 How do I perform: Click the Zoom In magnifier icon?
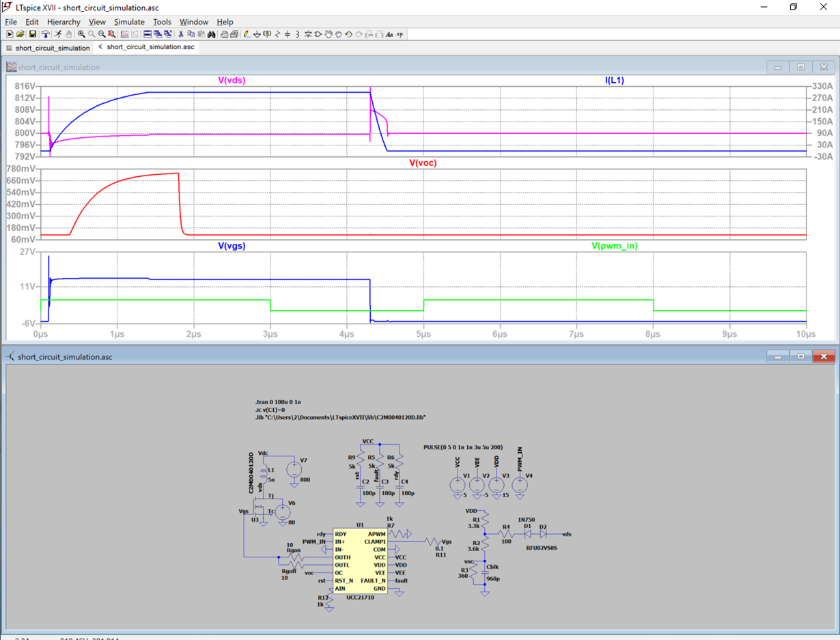pyautogui.click(x=81, y=34)
